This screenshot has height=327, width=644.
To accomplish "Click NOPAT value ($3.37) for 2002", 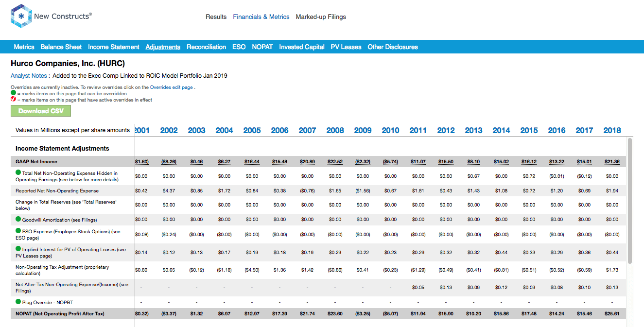I will 169,314.
